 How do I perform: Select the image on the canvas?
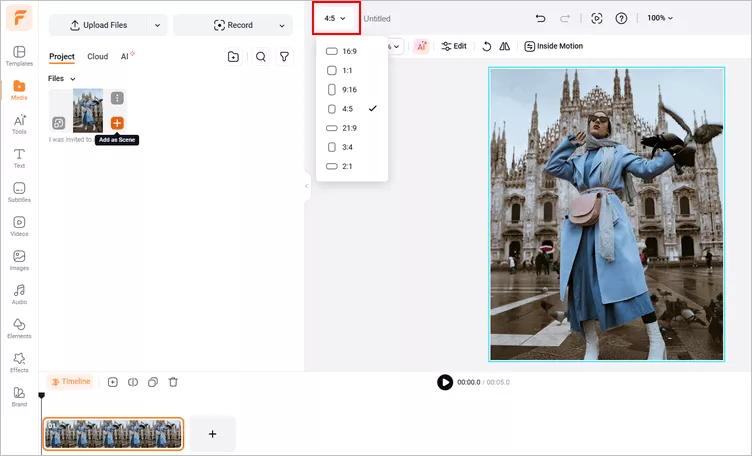pos(606,214)
